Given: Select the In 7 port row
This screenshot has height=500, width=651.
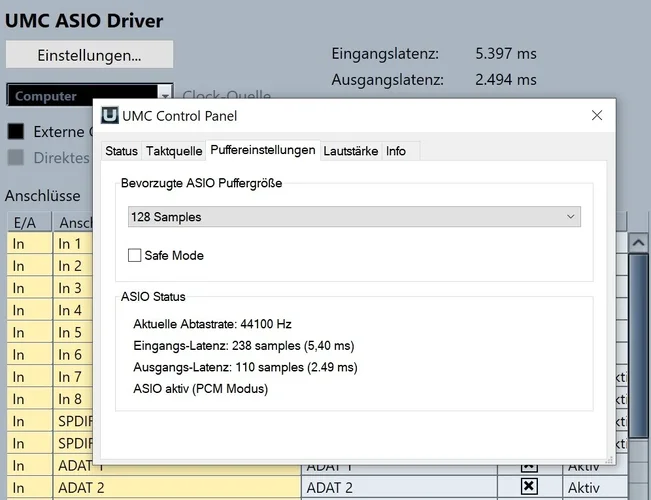Looking at the screenshot, I should point(50,377).
